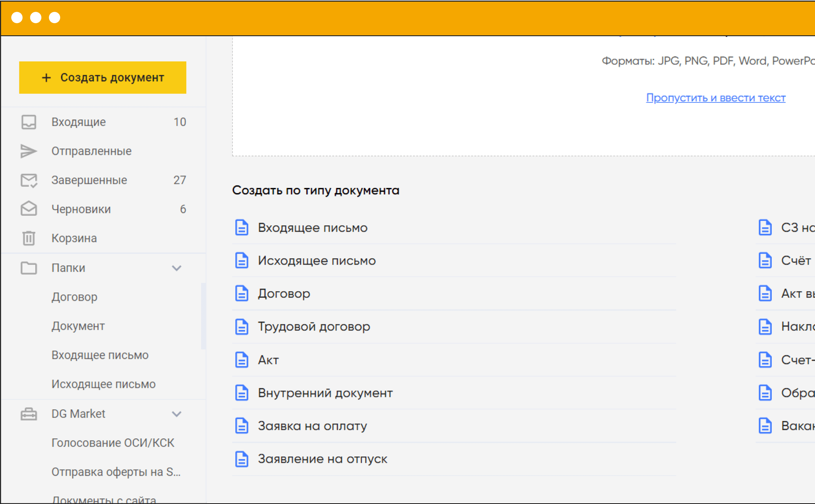Click the Завершенные count 27

pyautogui.click(x=180, y=180)
